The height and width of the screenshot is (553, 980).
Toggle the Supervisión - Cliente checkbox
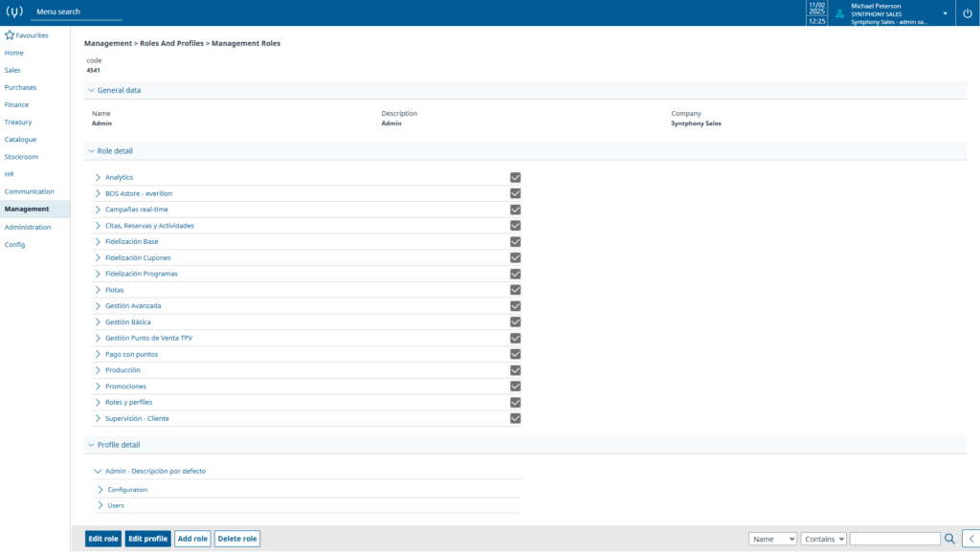tap(515, 419)
